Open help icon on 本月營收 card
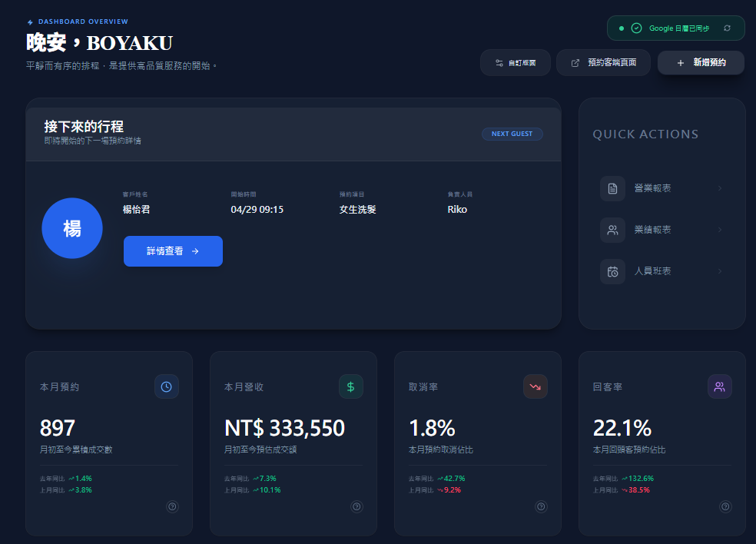The width and height of the screenshot is (756, 544). [356, 506]
